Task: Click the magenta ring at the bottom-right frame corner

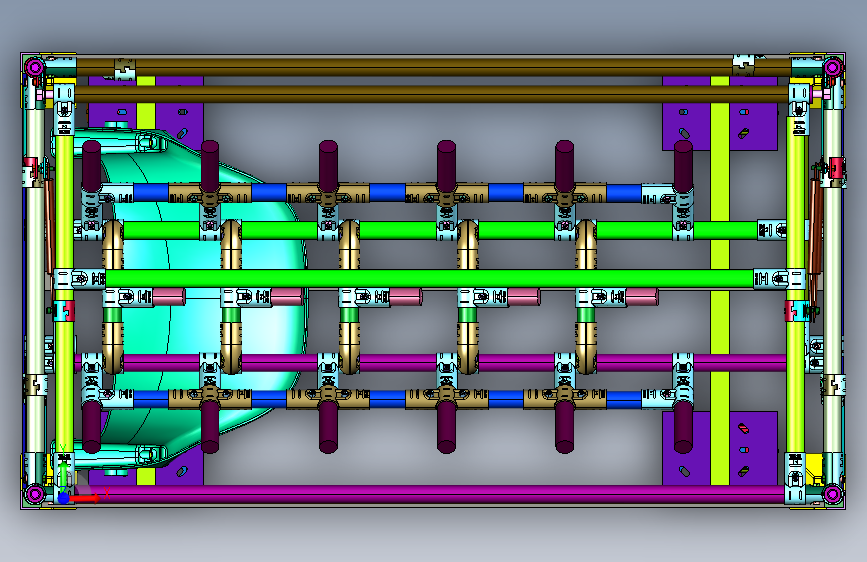Action: click(833, 493)
